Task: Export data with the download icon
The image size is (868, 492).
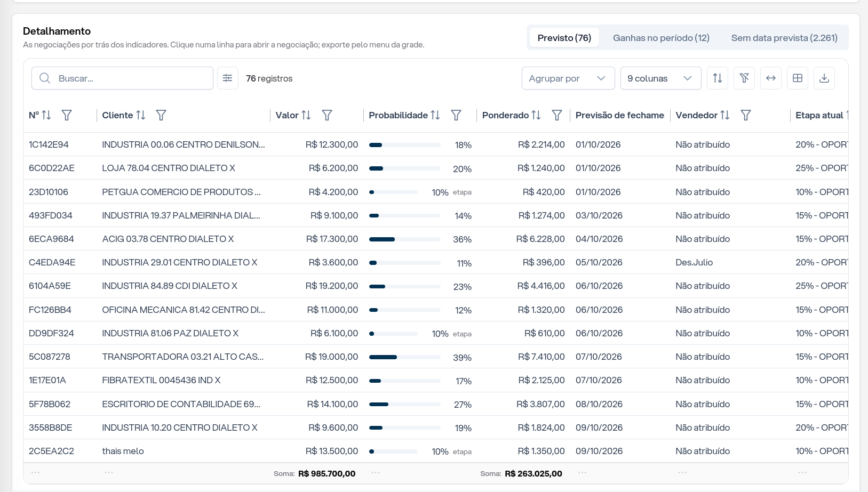Action: coord(824,78)
